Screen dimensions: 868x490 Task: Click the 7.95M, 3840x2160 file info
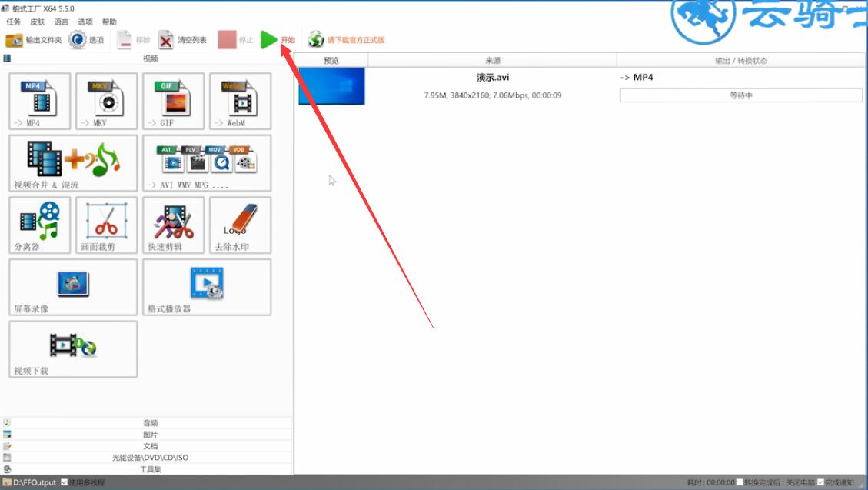point(493,95)
